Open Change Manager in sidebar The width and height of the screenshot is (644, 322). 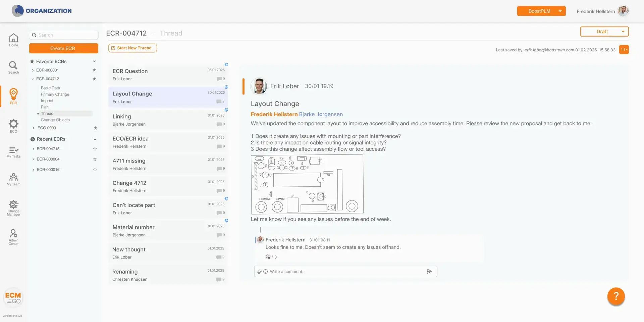(x=13, y=208)
